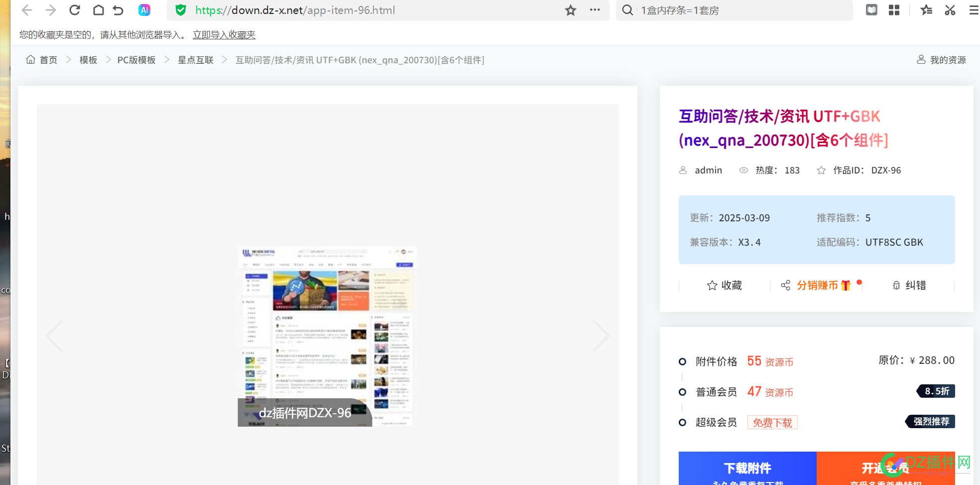
Task: Select the 超级会员 price option circle
Action: tap(683, 423)
